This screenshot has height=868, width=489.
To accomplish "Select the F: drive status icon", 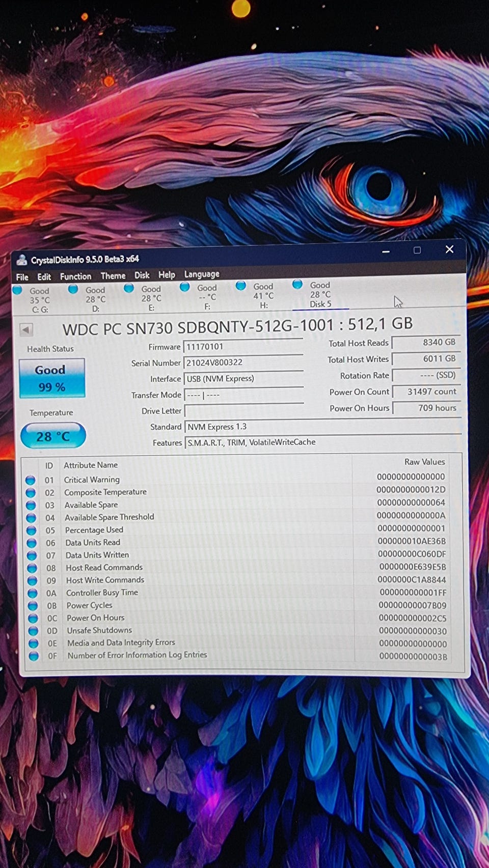I will pyautogui.click(x=185, y=287).
